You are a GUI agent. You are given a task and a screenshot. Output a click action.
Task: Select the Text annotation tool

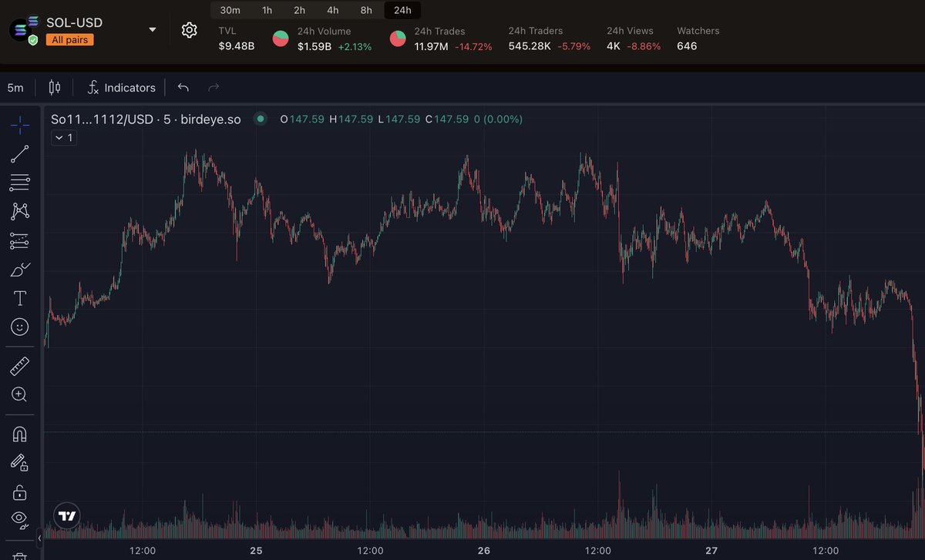point(20,298)
